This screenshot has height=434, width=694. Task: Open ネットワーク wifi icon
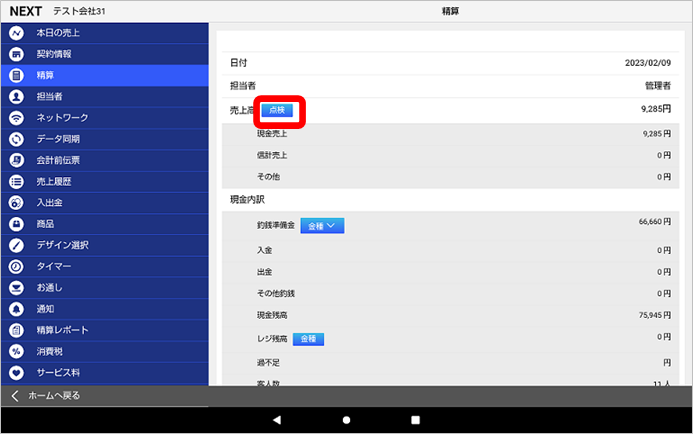tap(16, 117)
